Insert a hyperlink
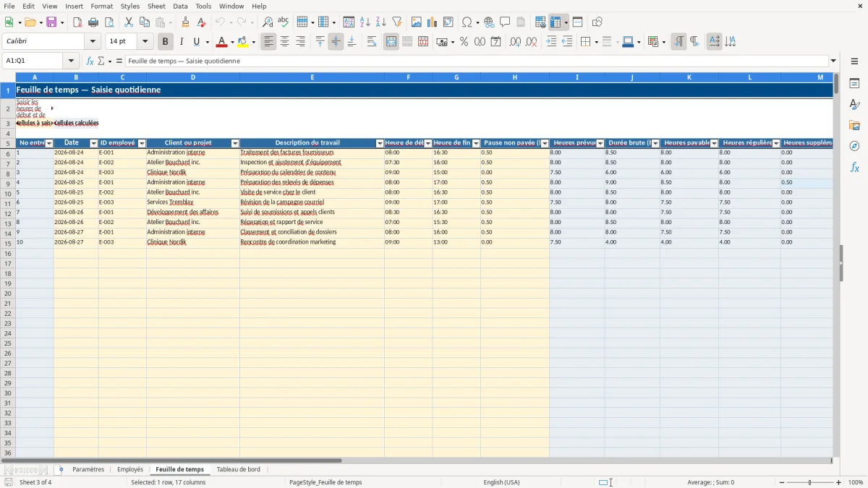The width and height of the screenshot is (868, 488). tap(489, 22)
